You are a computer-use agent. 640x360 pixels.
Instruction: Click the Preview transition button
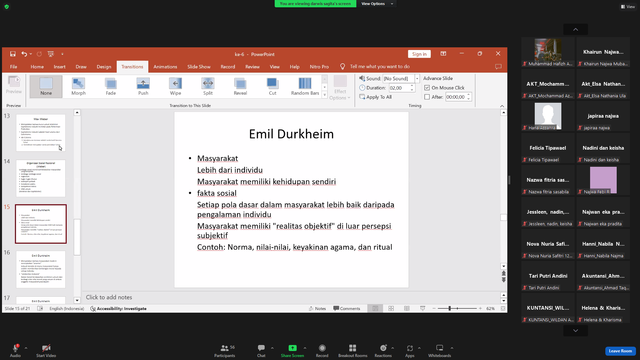(13, 85)
